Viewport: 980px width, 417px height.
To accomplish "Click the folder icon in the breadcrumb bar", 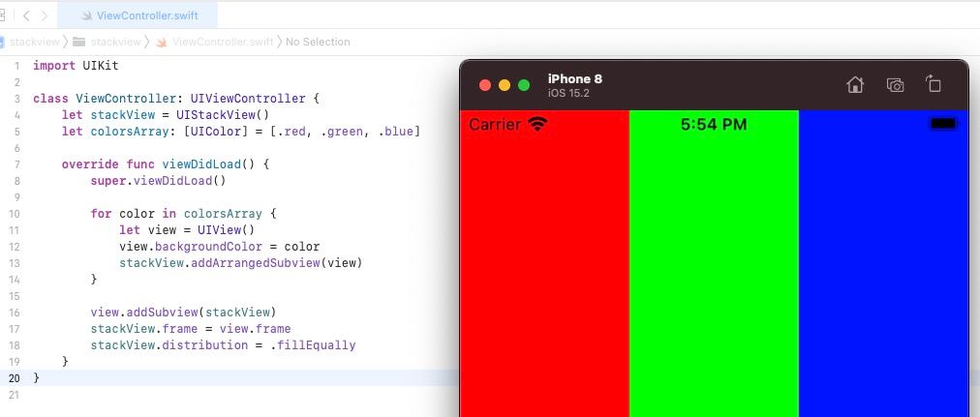I will 78,42.
